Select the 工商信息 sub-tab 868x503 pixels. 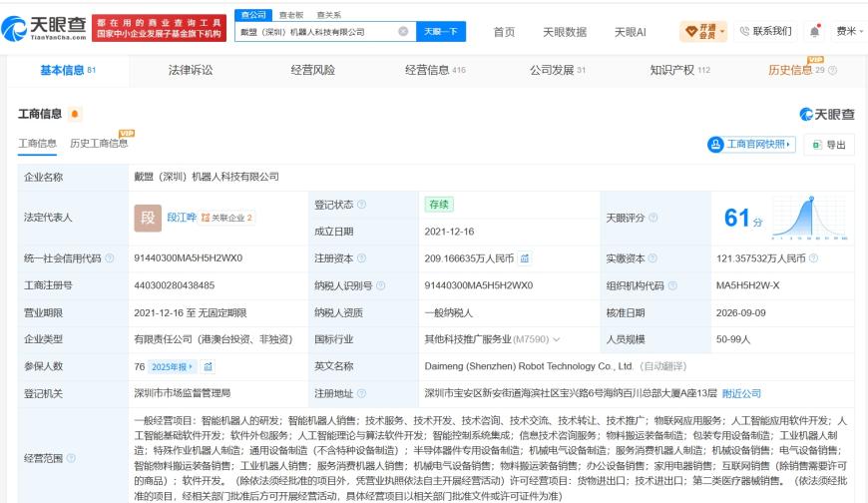click(37, 144)
